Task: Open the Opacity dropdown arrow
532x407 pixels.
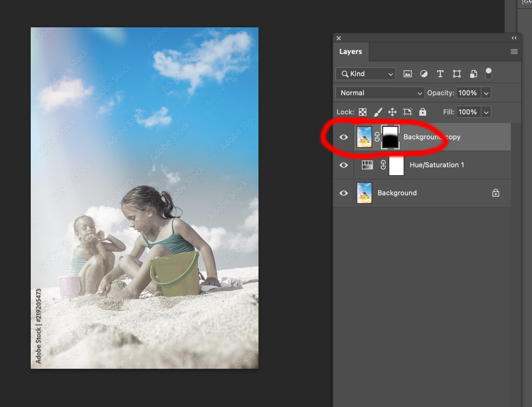Action: [486, 93]
